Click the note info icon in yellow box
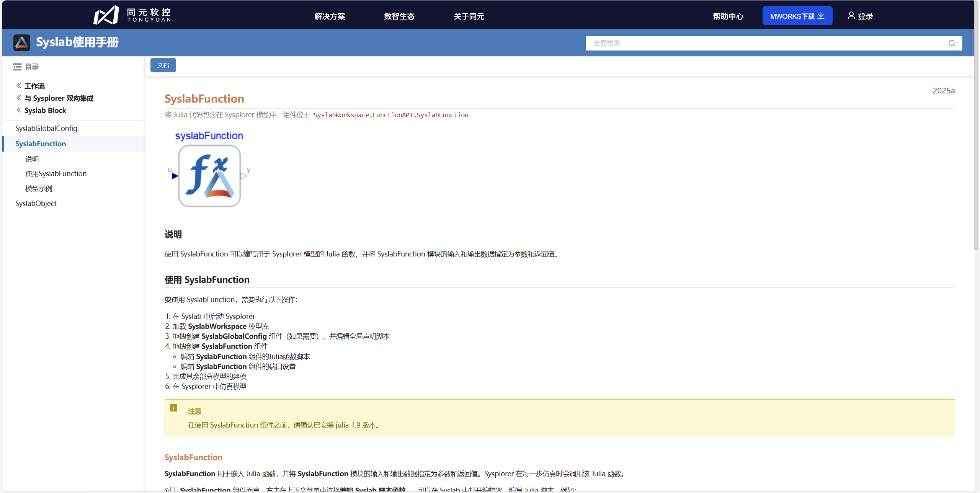 173,408
